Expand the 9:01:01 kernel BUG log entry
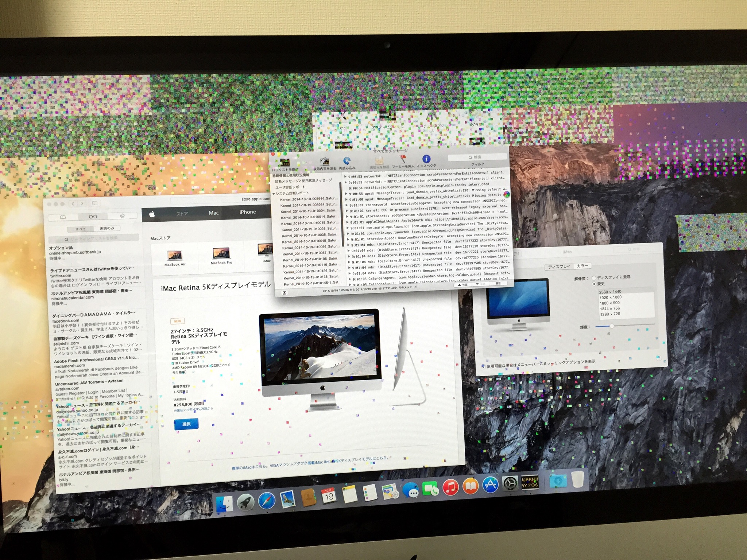The height and width of the screenshot is (560, 747). tap(347, 211)
